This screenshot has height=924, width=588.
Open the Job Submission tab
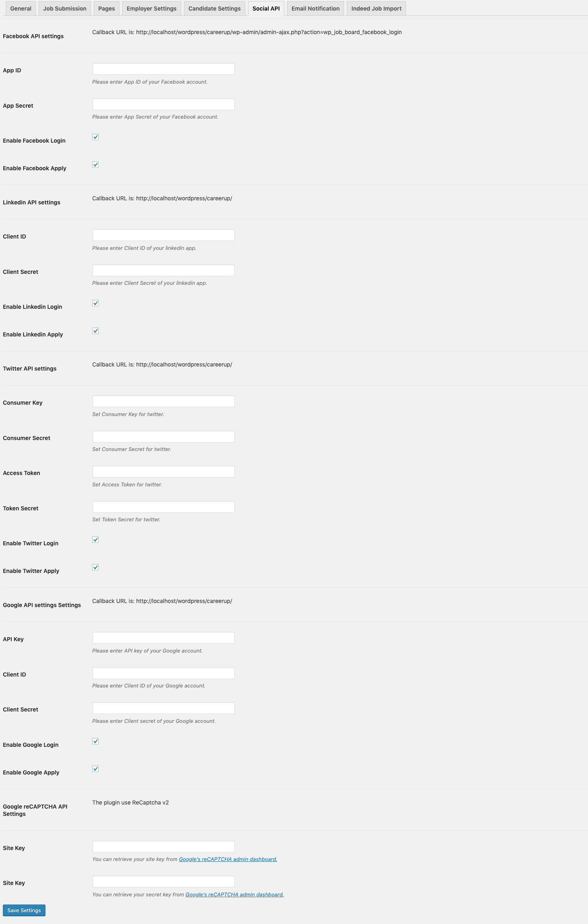point(65,9)
